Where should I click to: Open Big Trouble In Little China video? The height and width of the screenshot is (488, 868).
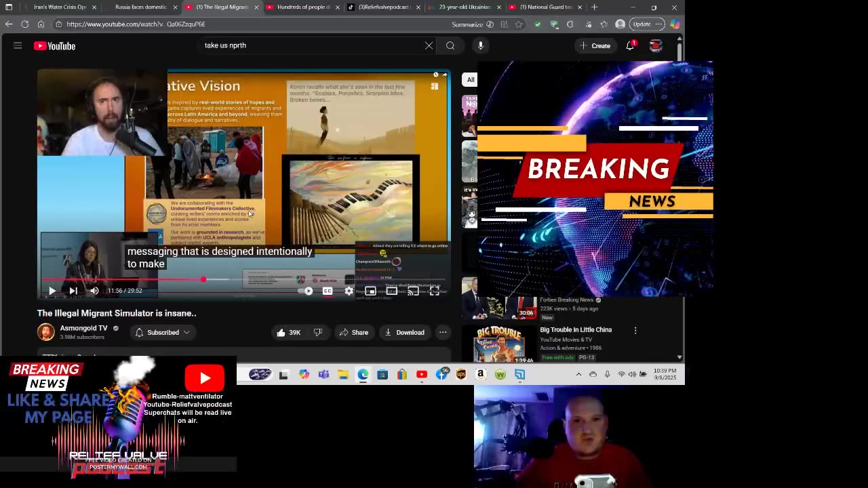tap(576, 329)
